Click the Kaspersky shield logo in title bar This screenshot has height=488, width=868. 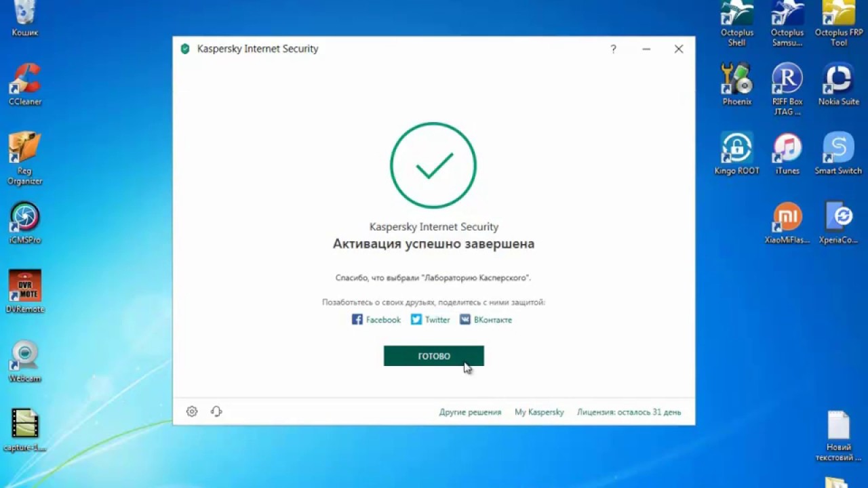185,49
